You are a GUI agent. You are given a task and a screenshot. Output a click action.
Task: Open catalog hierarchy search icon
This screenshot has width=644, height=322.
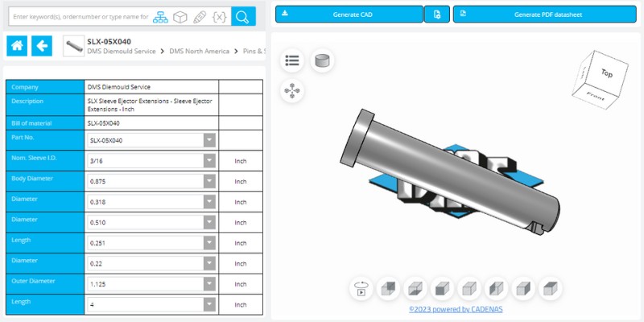tap(160, 17)
